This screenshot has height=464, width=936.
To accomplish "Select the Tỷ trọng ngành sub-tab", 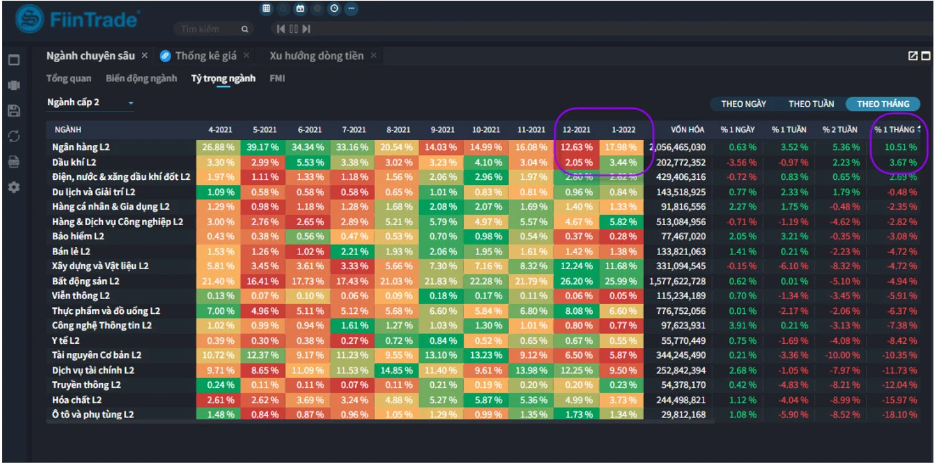I will point(223,78).
